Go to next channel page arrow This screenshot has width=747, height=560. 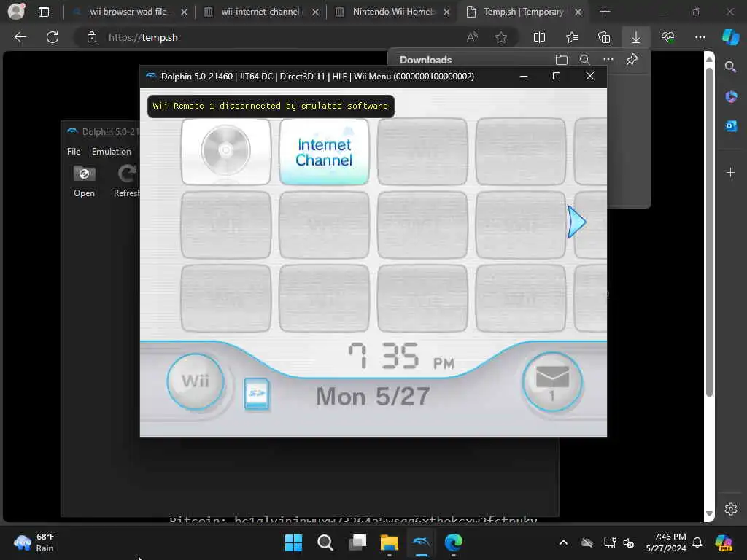576,222
